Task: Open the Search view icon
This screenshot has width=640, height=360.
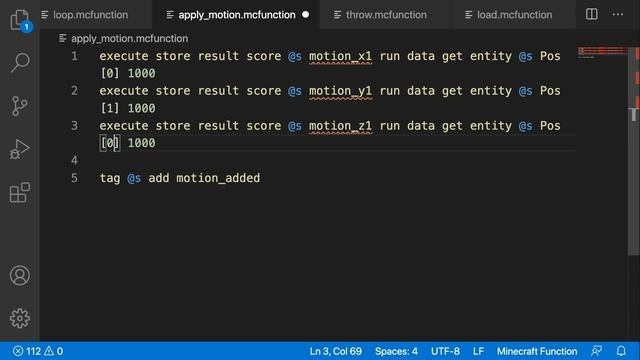Action: (x=20, y=62)
